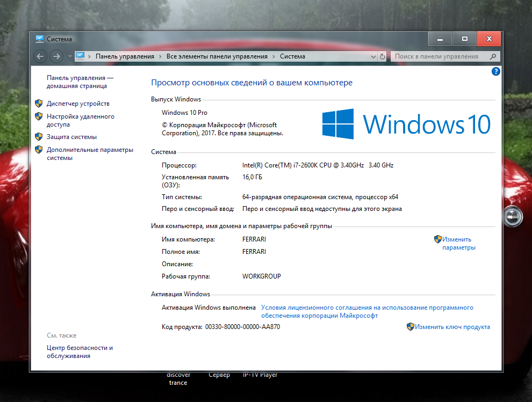The height and width of the screenshot is (402, 532).
Task: Open Дополнительные параметры системы link
Action: tap(90, 154)
